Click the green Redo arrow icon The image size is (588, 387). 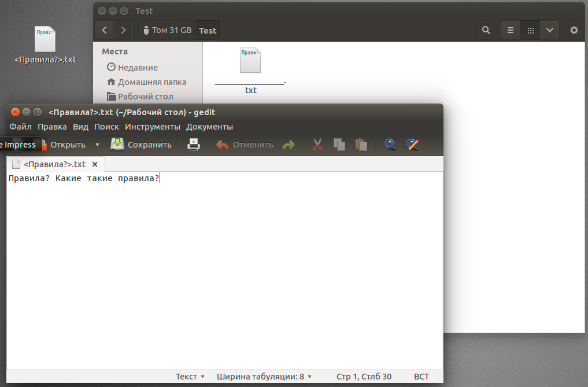tap(289, 145)
